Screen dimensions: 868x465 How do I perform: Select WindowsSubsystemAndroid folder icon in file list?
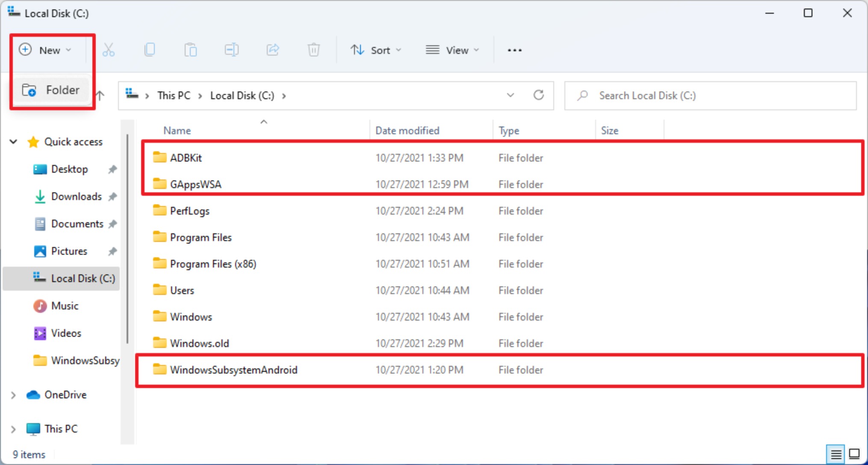coord(159,369)
